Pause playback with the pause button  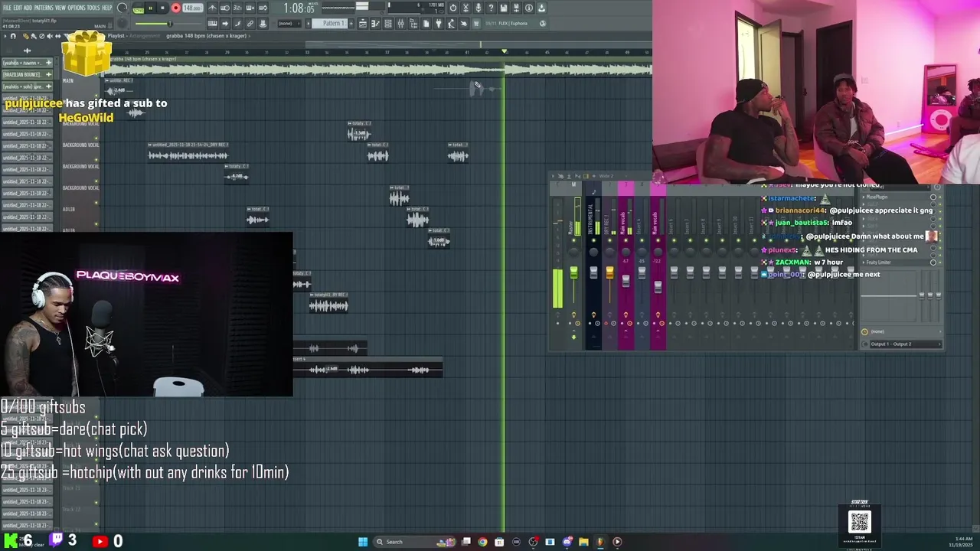point(151,8)
